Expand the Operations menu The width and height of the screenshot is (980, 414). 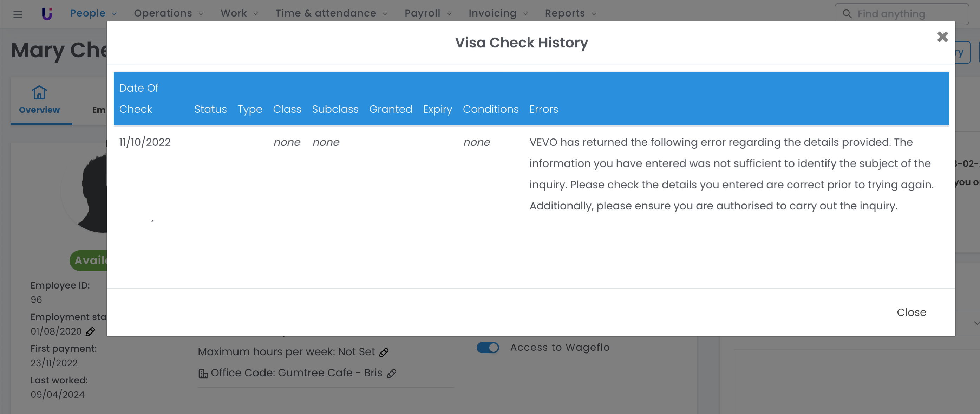click(x=168, y=13)
